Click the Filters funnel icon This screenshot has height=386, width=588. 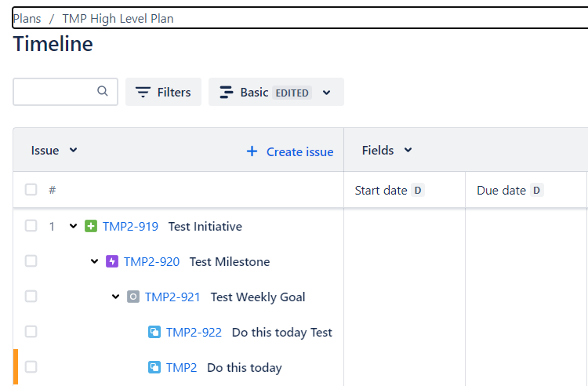[x=143, y=92]
